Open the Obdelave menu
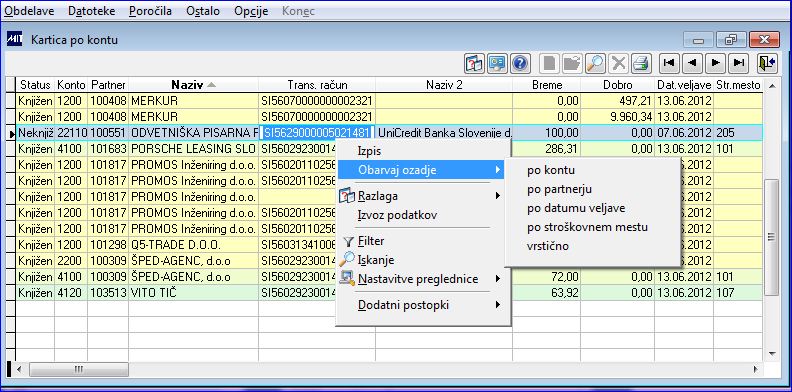 [x=29, y=11]
